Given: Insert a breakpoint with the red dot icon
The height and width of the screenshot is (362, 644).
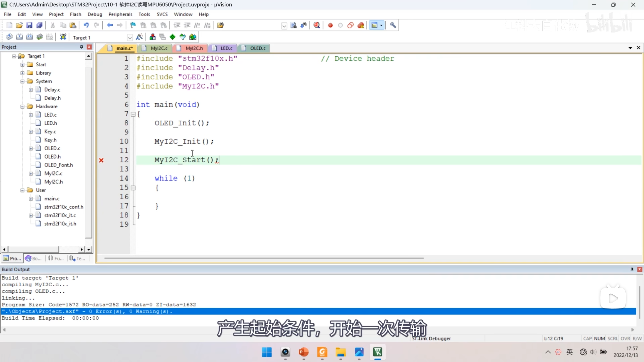Looking at the screenshot, I should pos(330,25).
